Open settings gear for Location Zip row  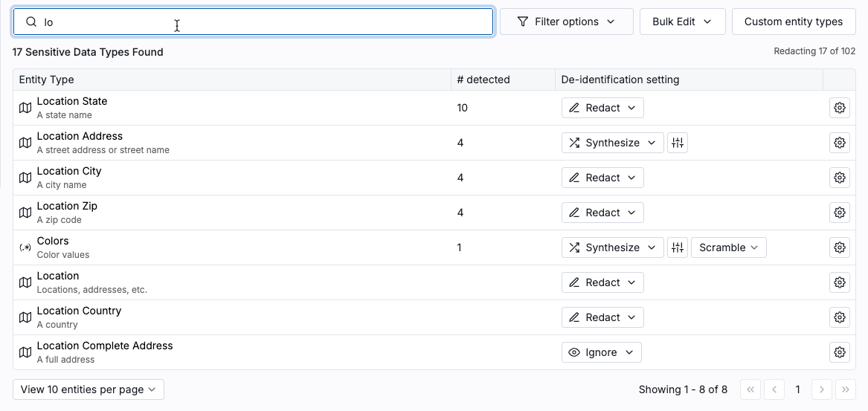(839, 213)
